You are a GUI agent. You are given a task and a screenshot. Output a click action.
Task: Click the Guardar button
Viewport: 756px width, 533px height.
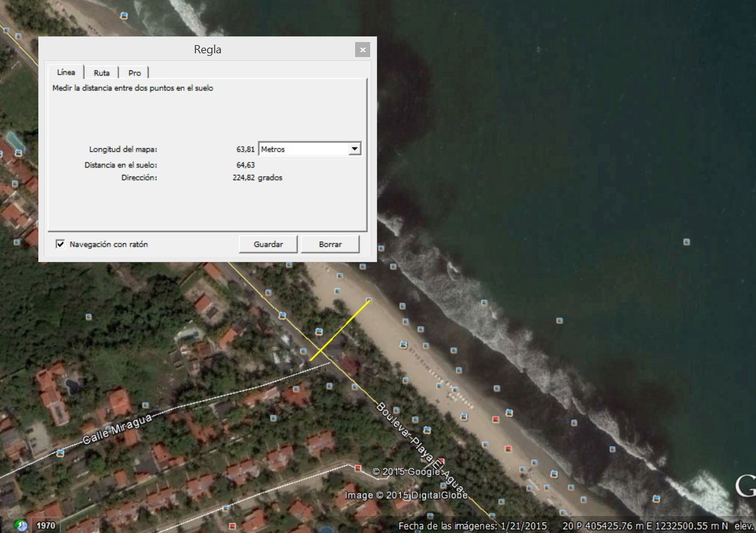coord(268,244)
